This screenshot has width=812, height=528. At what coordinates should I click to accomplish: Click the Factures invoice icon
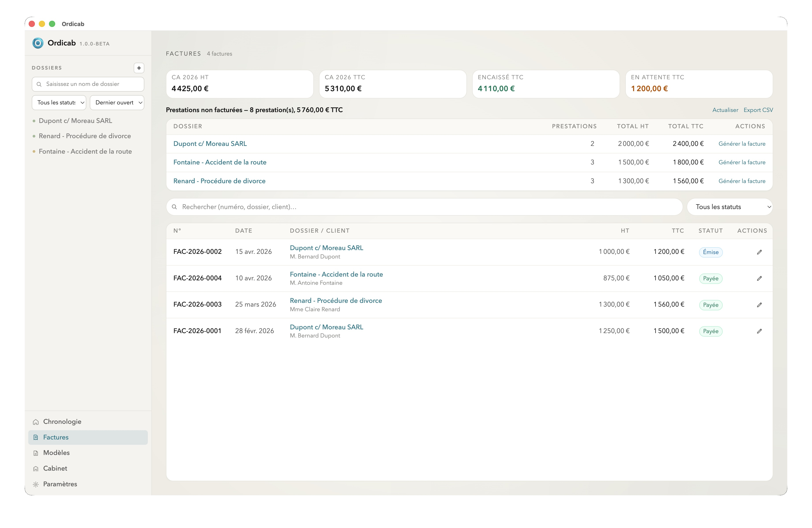coord(36,437)
